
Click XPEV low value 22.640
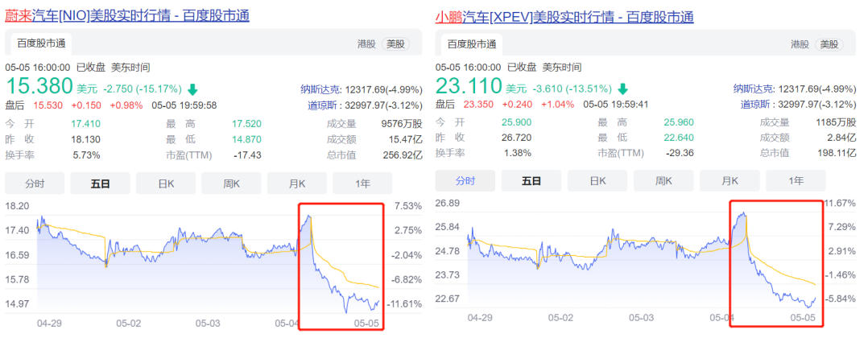[x=679, y=137]
